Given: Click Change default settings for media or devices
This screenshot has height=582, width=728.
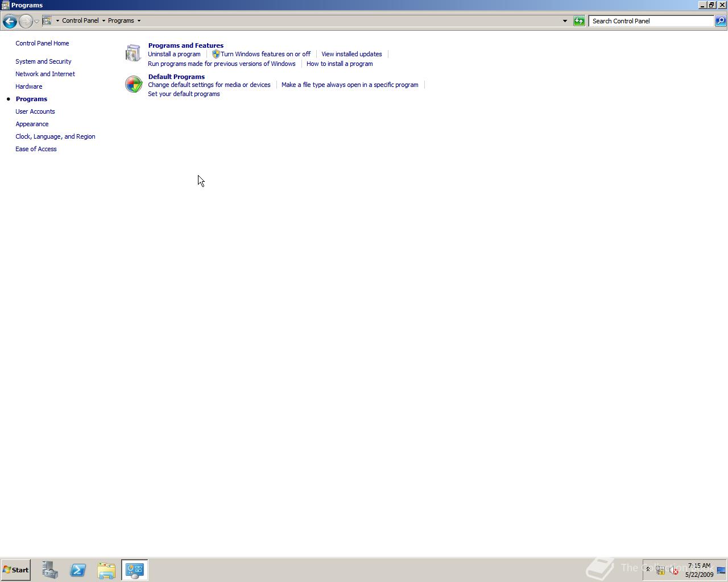Looking at the screenshot, I should tap(209, 85).
